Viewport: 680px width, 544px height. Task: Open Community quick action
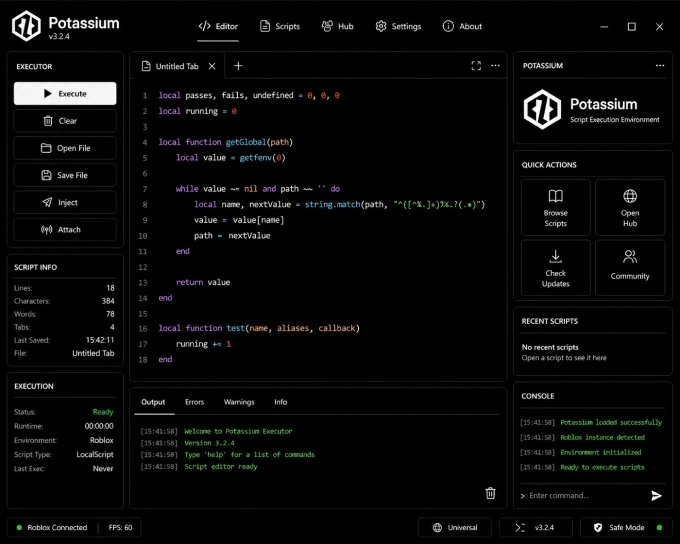[x=630, y=268]
